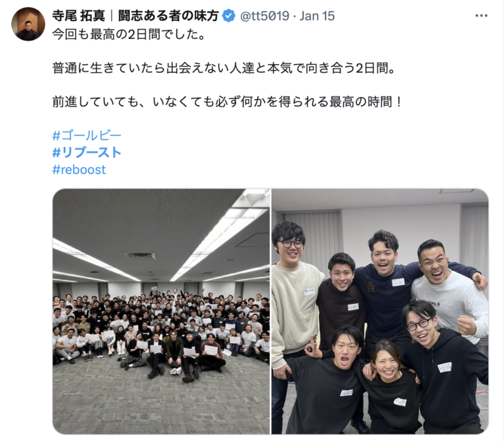This screenshot has width=504, height=441.
Task: Open the bold #リブースト hashtag
Action: [x=87, y=152]
